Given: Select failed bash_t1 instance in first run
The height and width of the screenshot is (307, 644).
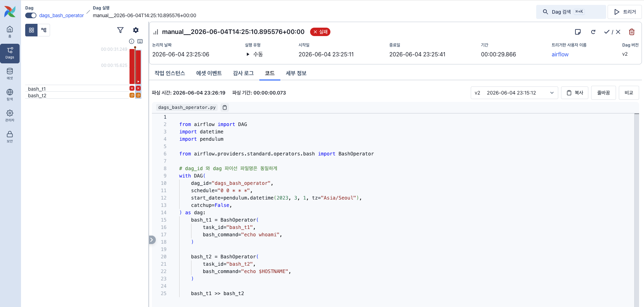Looking at the screenshot, I should tap(132, 88).
